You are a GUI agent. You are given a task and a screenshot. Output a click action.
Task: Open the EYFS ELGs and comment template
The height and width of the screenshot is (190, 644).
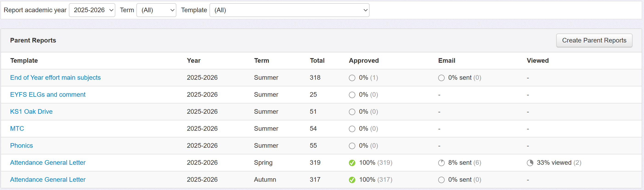pyautogui.click(x=48, y=95)
